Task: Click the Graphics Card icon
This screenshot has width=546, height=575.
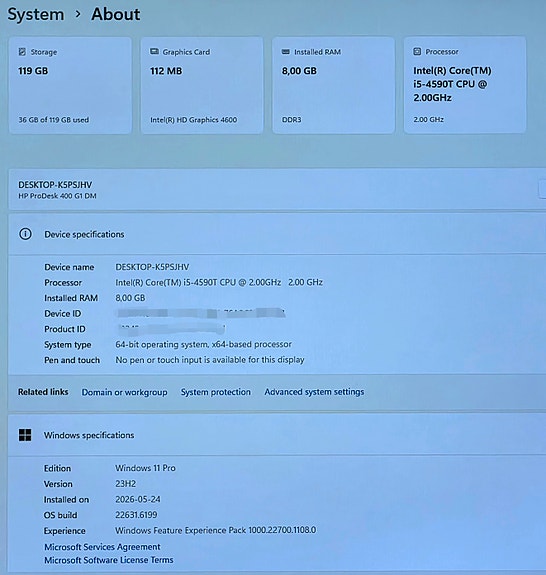Action: (154, 52)
